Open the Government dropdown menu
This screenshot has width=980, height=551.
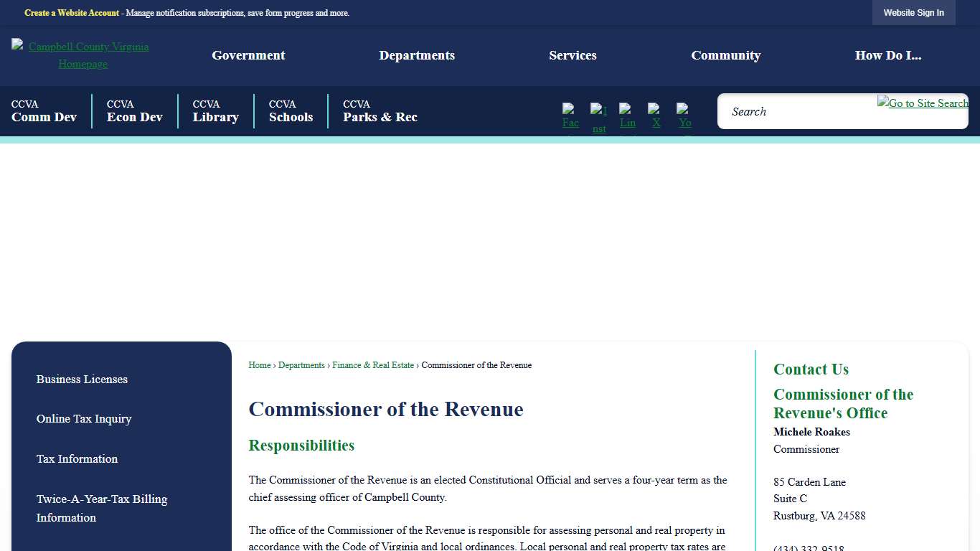tap(248, 55)
